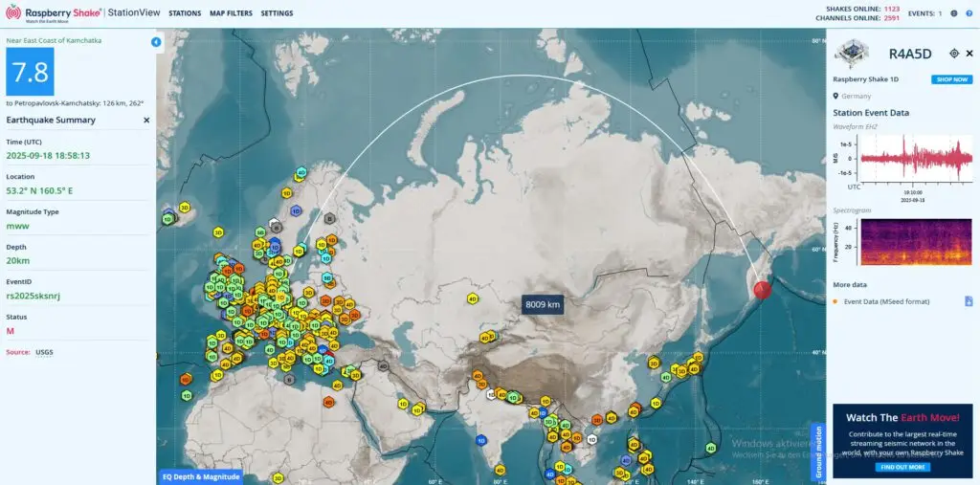The height and width of the screenshot is (485, 980).
Task: Expand the Ground motion side tab
Action: [x=817, y=451]
